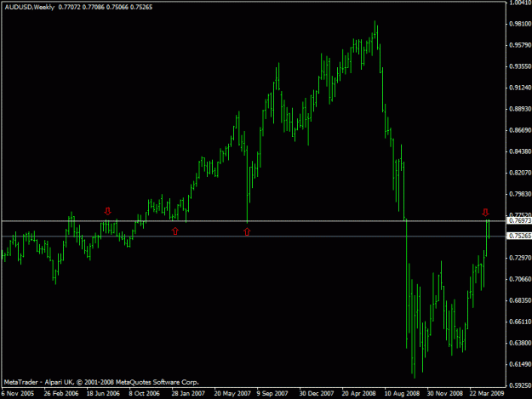Click the 0.82070 price axis label
Image resolution: width=532 pixels, height=399 pixels.
(x=520, y=173)
